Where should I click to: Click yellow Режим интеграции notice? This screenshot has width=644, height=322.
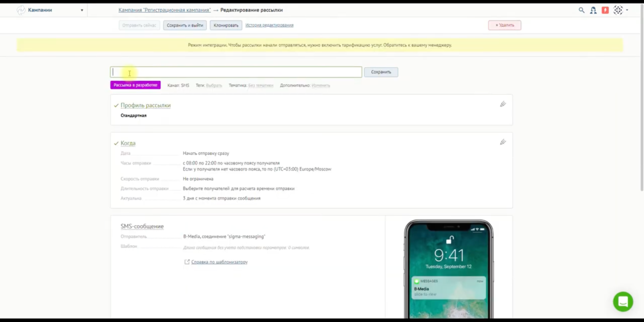coord(320,45)
